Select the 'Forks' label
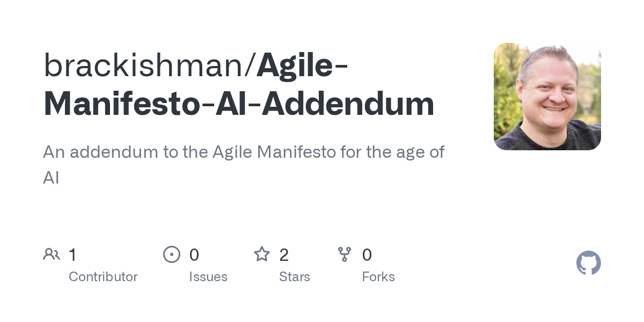The width and height of the screenshot is (644, 322). tap(378, 277)
